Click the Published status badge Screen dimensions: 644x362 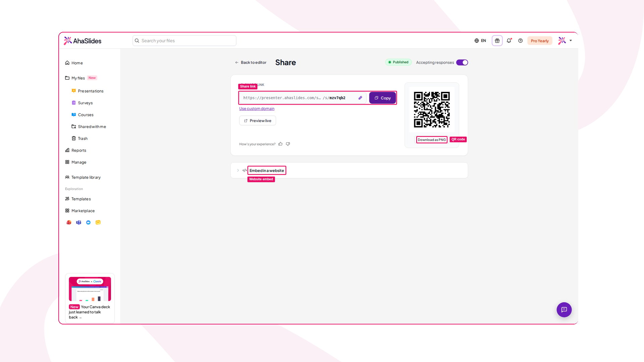click(x=398, y=62)
